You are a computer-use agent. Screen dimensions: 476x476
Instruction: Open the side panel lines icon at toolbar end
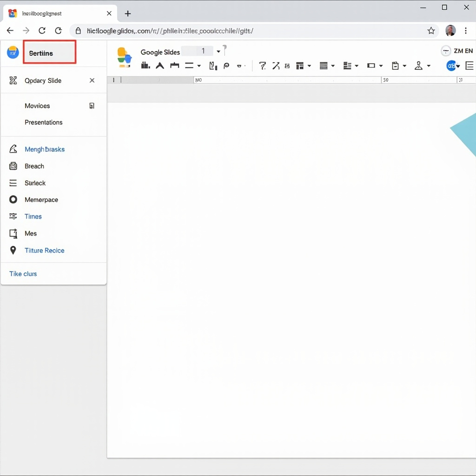coord(469,66)
